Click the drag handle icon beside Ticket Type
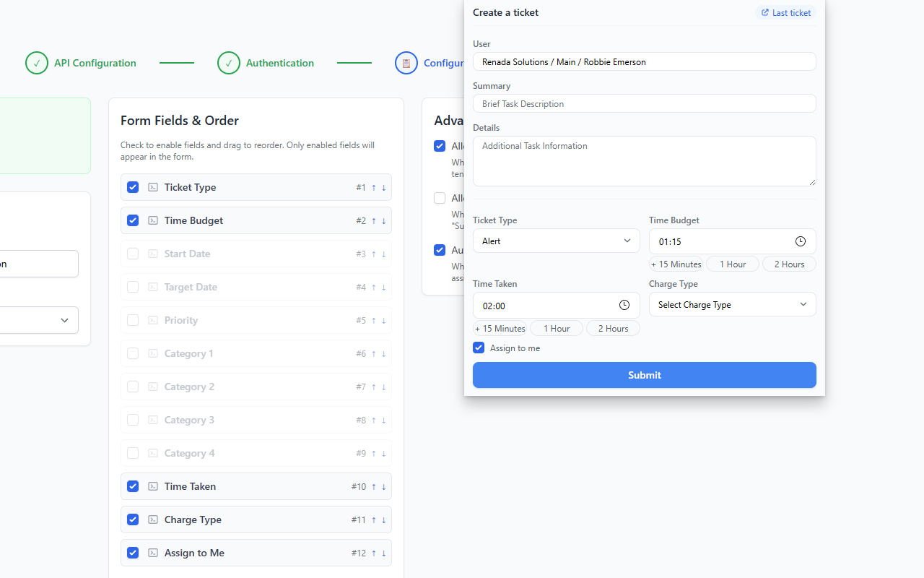The image size is (924, 578). (x=153, y=187)
